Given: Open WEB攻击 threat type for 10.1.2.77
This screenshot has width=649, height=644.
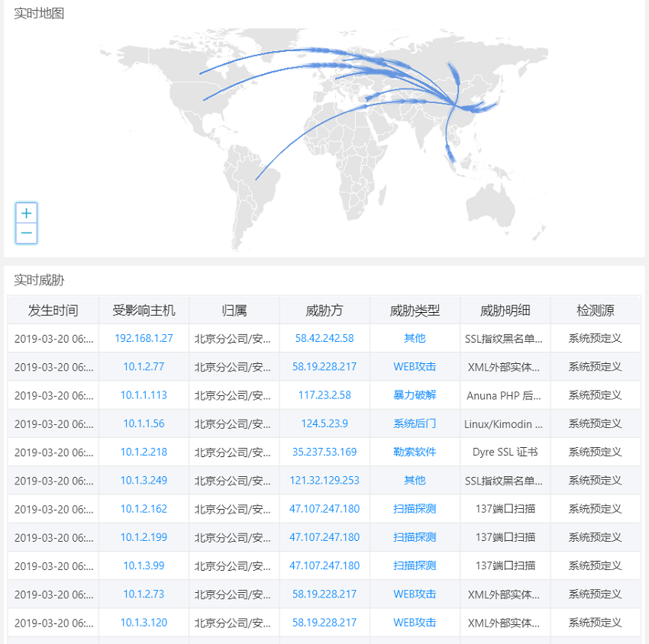Looking at the screenshot, I should pos(415,366).
